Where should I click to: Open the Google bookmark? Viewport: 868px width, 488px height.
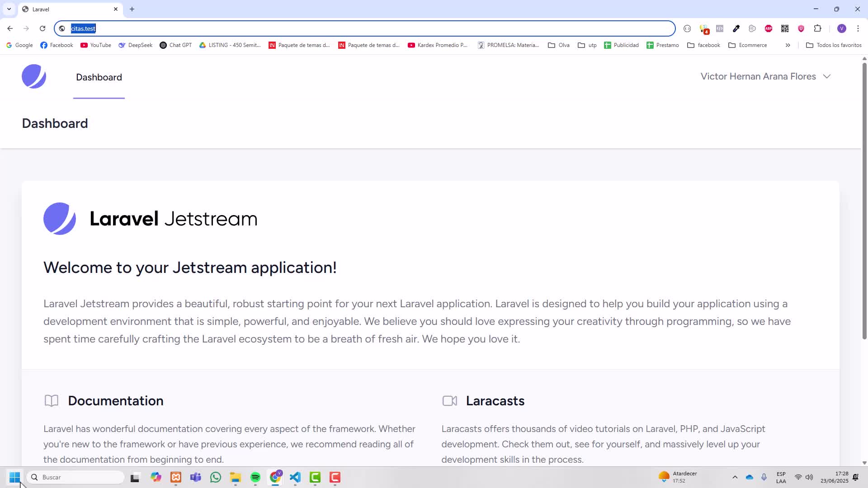point(19,45)
